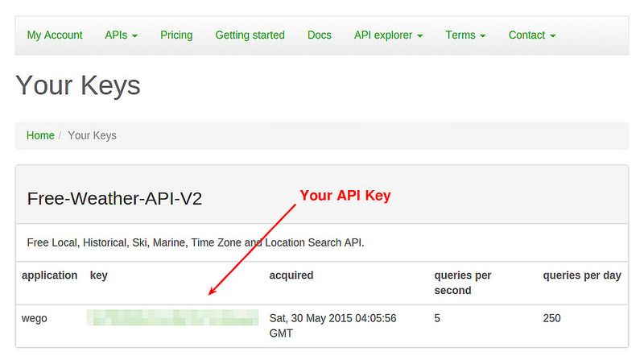Click the Your Keys page title
The width and height of the screenshot is (644, 360).
pos(78,85)
